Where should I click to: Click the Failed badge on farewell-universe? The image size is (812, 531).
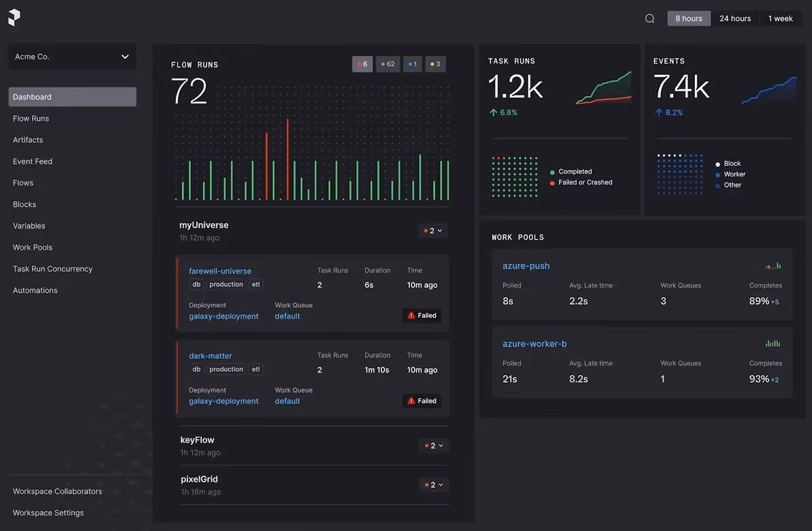(x=422, y=315)
